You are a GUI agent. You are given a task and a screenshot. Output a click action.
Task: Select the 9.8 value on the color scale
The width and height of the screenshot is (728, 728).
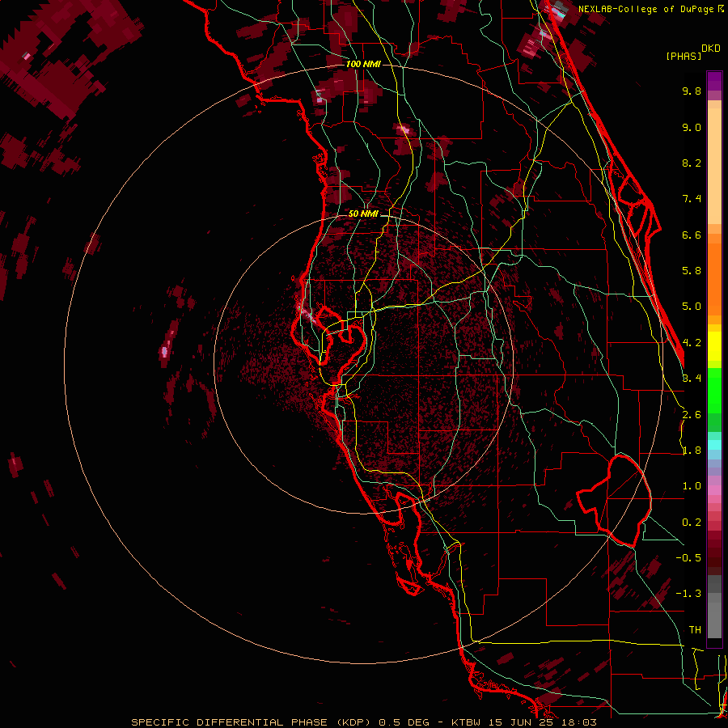click(x=692, y=91)
